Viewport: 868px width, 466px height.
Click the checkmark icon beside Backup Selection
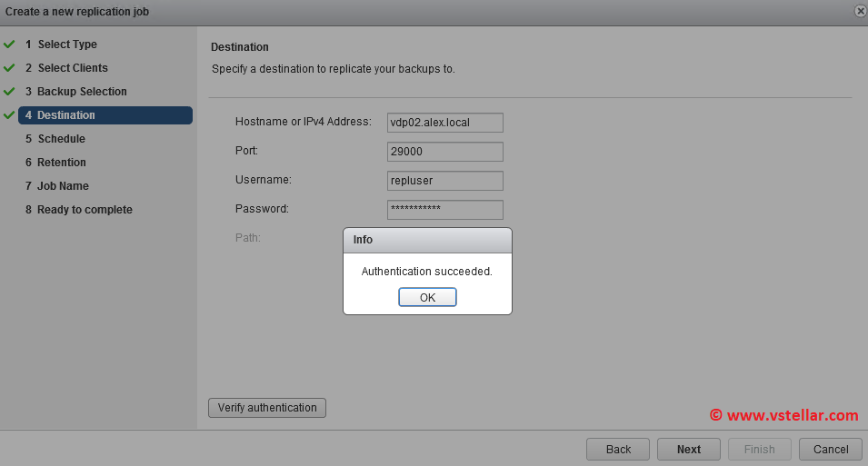(x=9, y=92)
